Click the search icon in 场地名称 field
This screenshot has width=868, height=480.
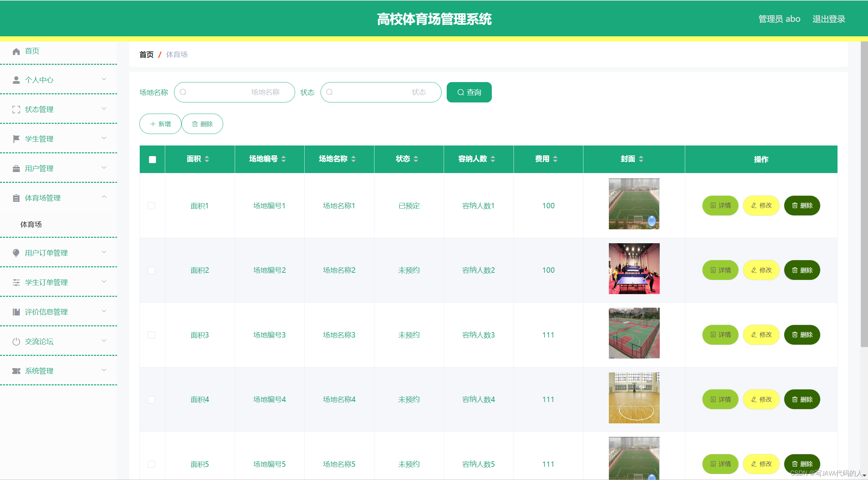pos(183,92)
